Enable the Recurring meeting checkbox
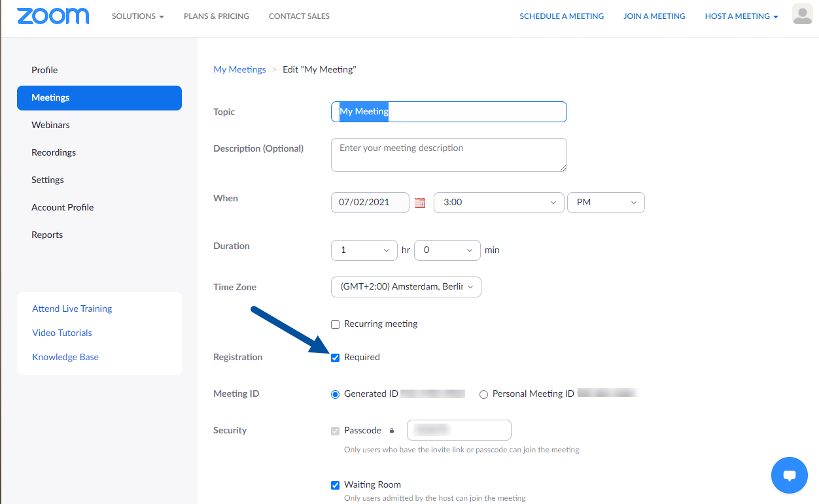 point(336,324)
